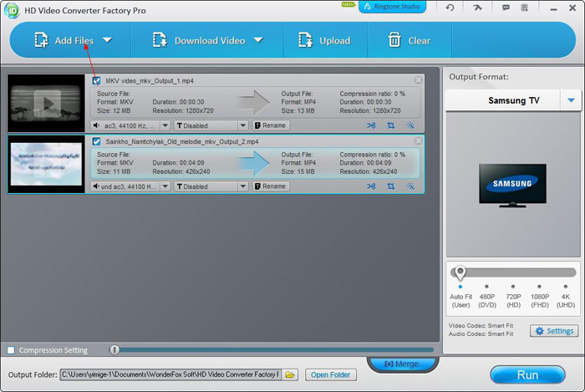Click the Open Folder button
This screenshot has width=585, height=392.
pos(331,374)
